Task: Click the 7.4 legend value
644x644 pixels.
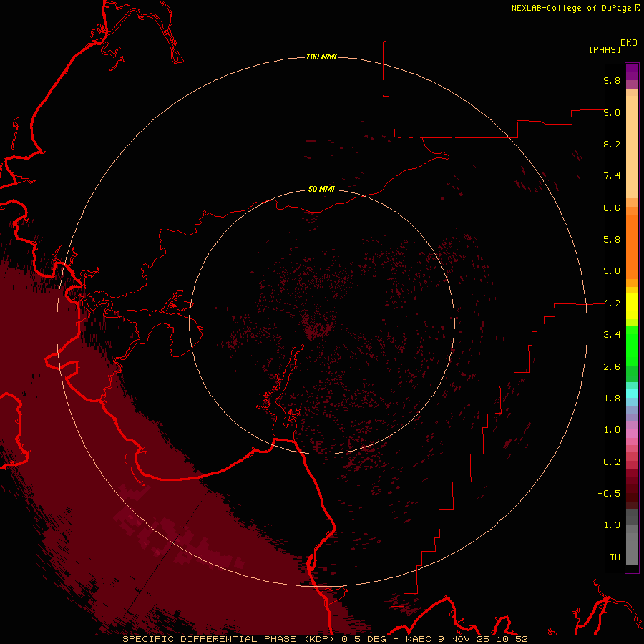Action: [612, 176]
